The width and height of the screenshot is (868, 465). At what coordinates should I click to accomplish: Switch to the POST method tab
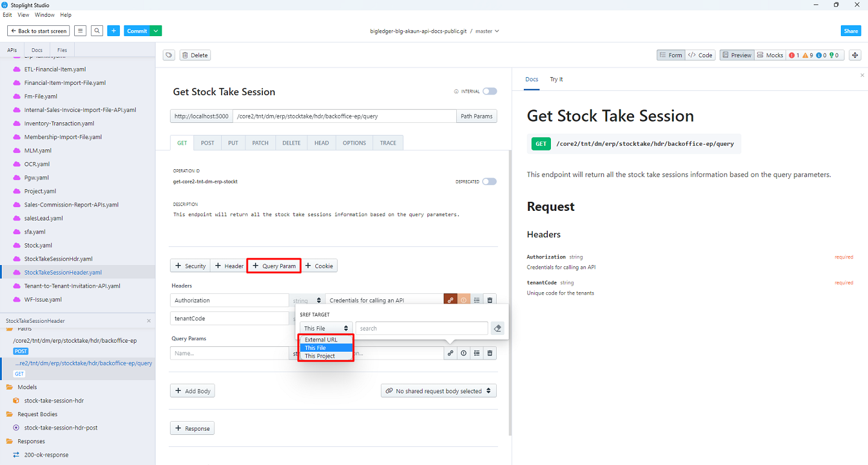[x=207, y=143]
